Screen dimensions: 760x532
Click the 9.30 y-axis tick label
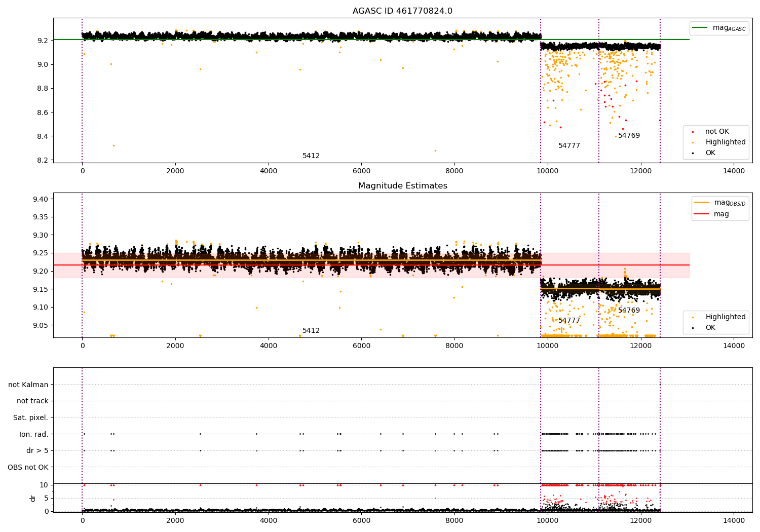[x=41, y=235]
